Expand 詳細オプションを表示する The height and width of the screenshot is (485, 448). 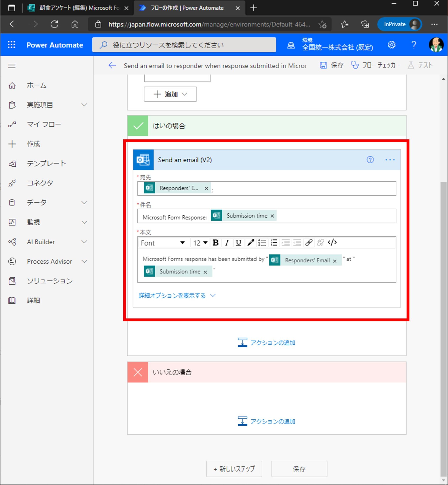click(x=177, y=296)
